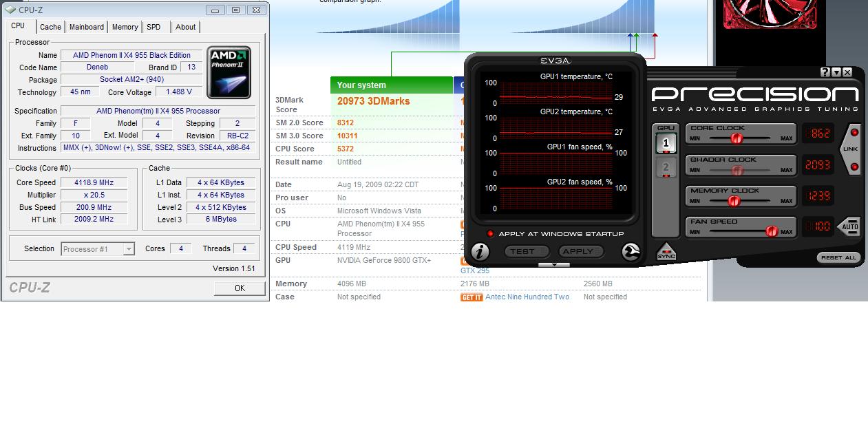Click the Package value Socket AM2+ (940)
This screenshot has height=437, width=868.
(131, 79)
